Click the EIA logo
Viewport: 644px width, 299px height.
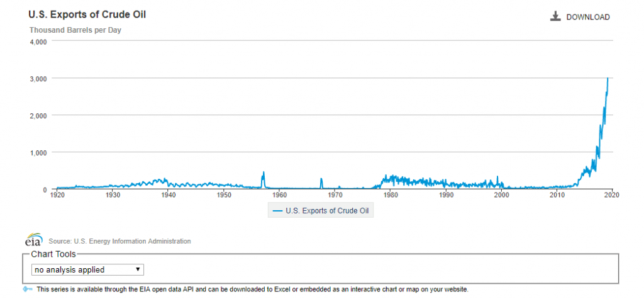[33, 241]
